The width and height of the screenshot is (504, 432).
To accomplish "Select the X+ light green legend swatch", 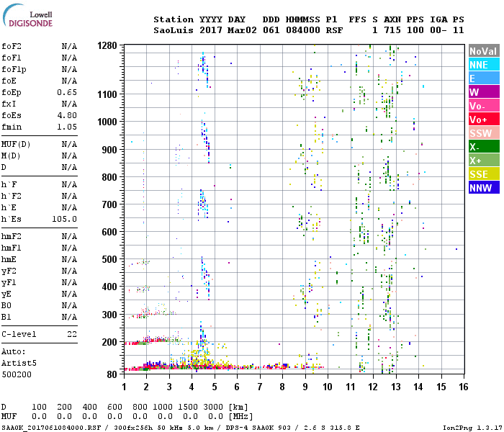I will pyautogui.click(x=484, y=161).
